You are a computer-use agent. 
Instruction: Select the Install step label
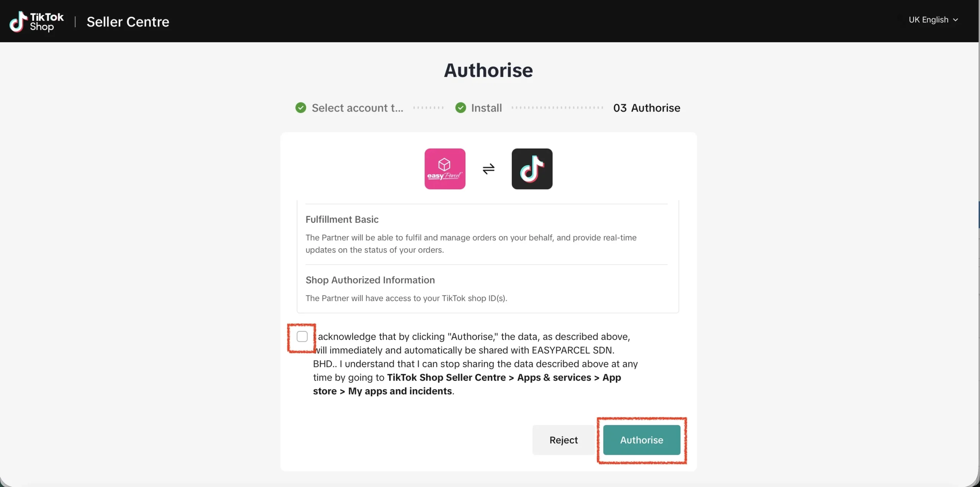coord(486,108)
